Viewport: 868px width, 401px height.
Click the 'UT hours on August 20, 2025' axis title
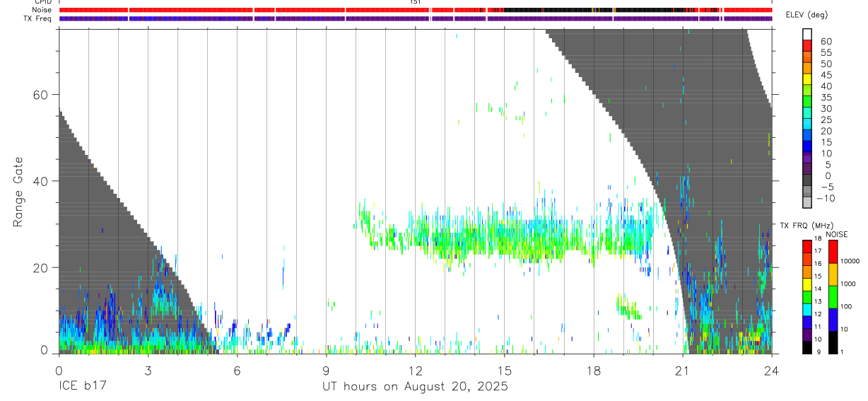[415, 387]
